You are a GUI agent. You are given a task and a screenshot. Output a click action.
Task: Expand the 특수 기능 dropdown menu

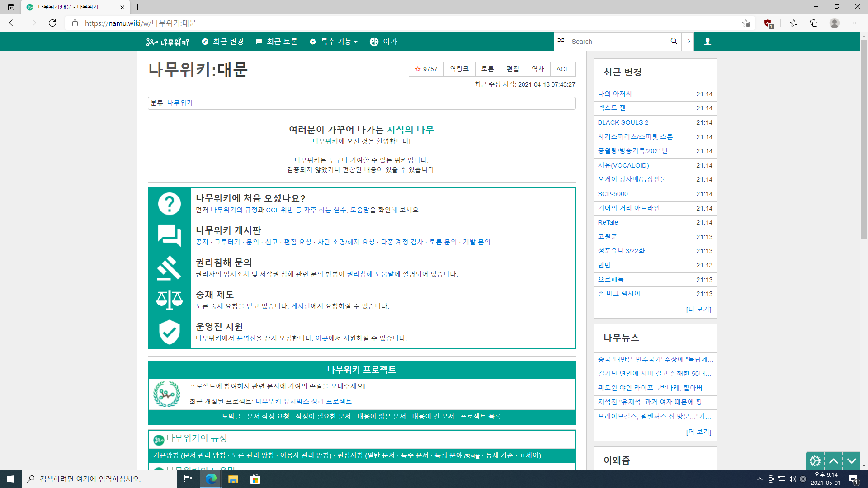pyautogui.click(x=334, y=42)
